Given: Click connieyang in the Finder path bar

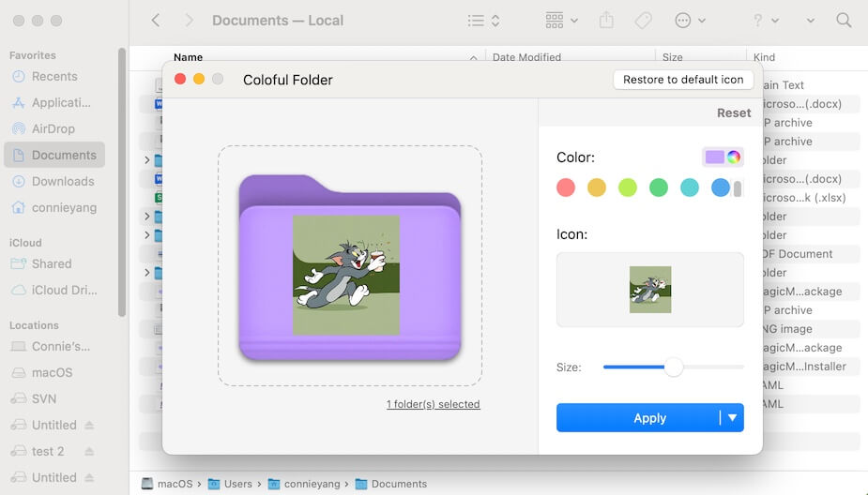Looking at the screenshot, I should 304,484.
